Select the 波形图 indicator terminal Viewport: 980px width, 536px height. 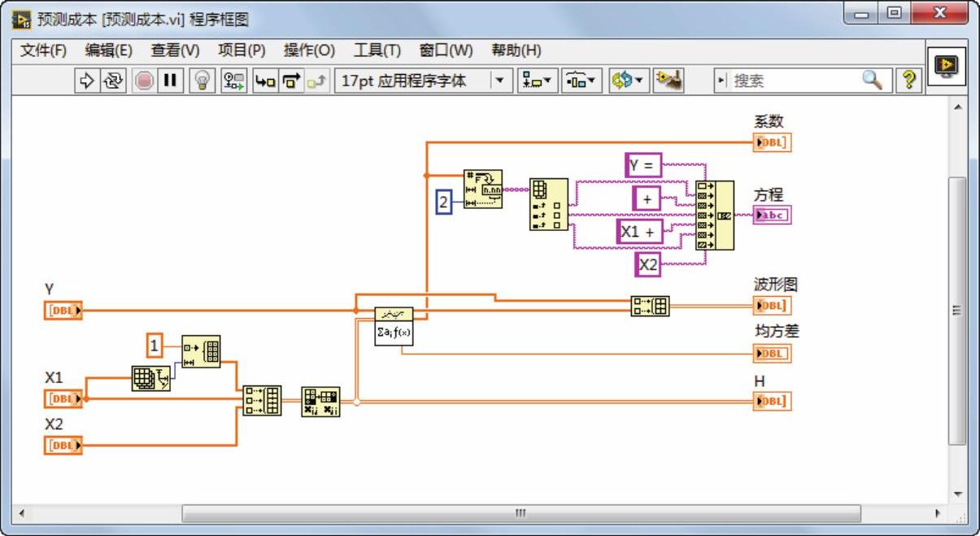tap(772, 306)
